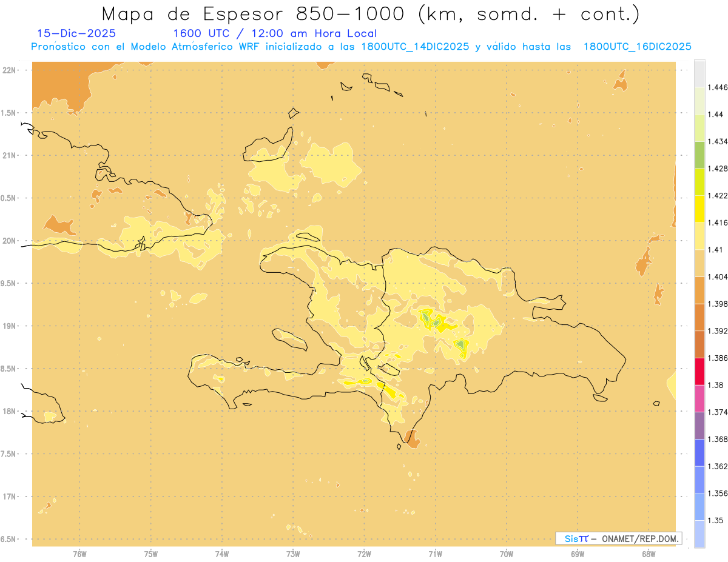The width and height of the screenshot is (728, 562).
Task: Click the colorbar value '1.368'
Action: (x=718, y=440)
